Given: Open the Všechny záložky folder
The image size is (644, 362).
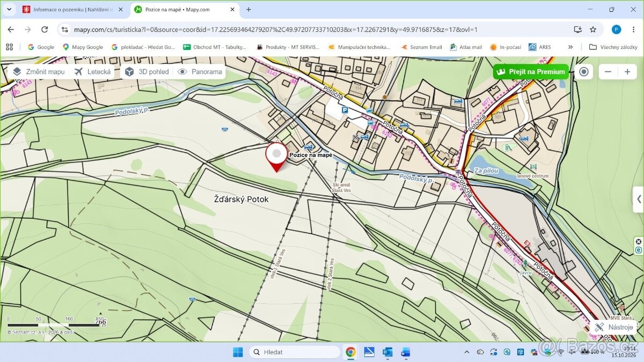Looking at the screenshot, I should (x=613, y=47).
